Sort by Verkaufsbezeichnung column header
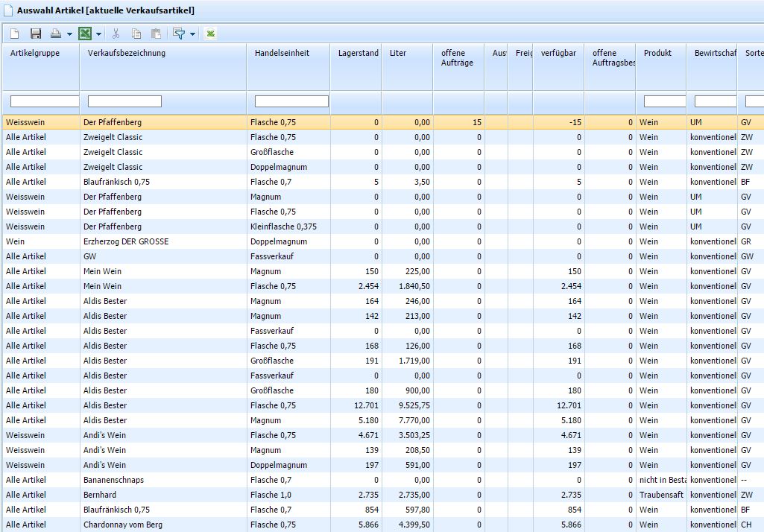This screenshot has width=764, height=532. 127,53
